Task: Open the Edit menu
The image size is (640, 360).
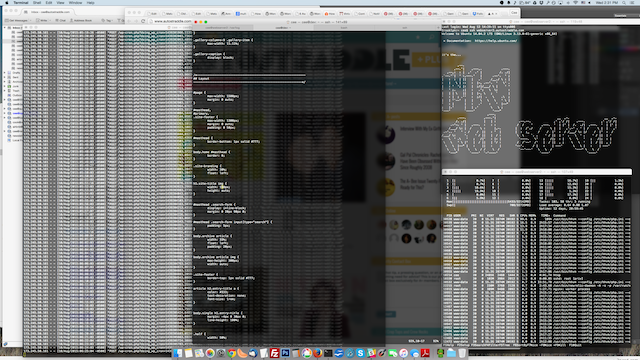Action: [49, 2]
